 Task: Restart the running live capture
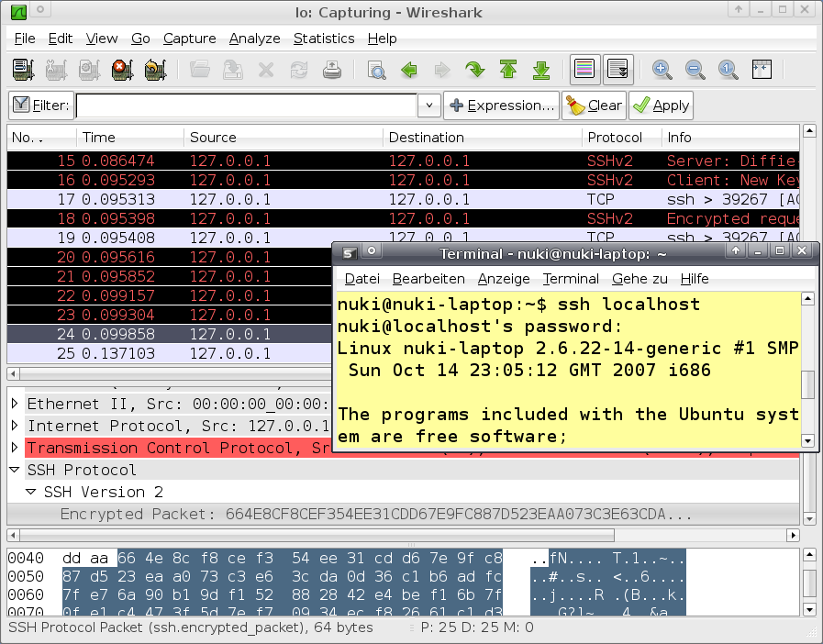pyautogui.click(x=155, y=70)
